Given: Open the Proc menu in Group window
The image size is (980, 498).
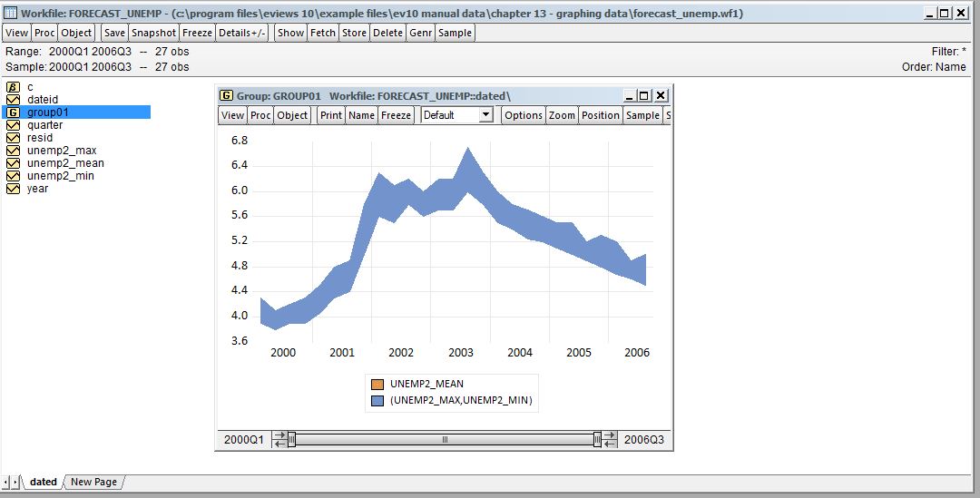Looking at the screenshot, I should click(x=260, y=115).
